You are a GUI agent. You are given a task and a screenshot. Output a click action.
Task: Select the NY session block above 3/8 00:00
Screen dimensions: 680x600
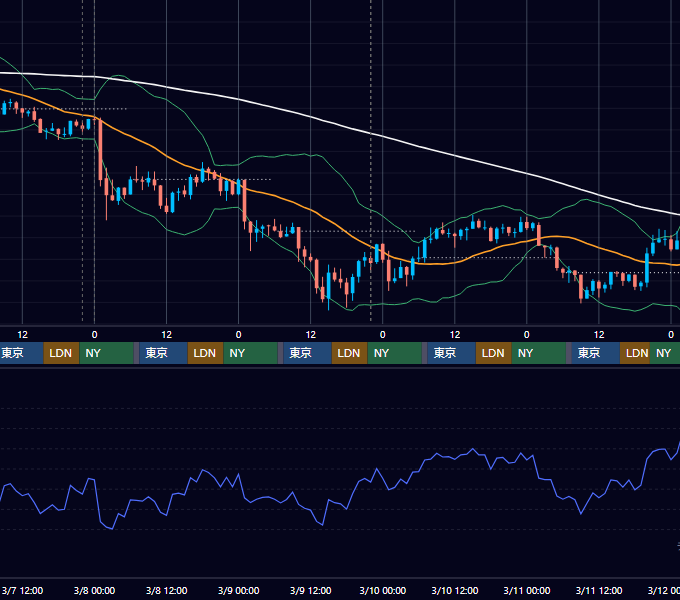click(x=106, y=353)
